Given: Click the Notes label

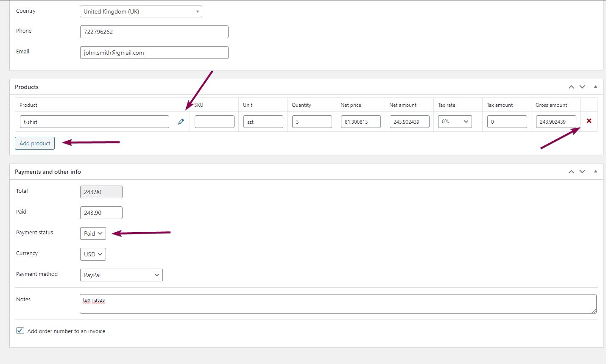Looking at the screenshot, I should [23, 300].
